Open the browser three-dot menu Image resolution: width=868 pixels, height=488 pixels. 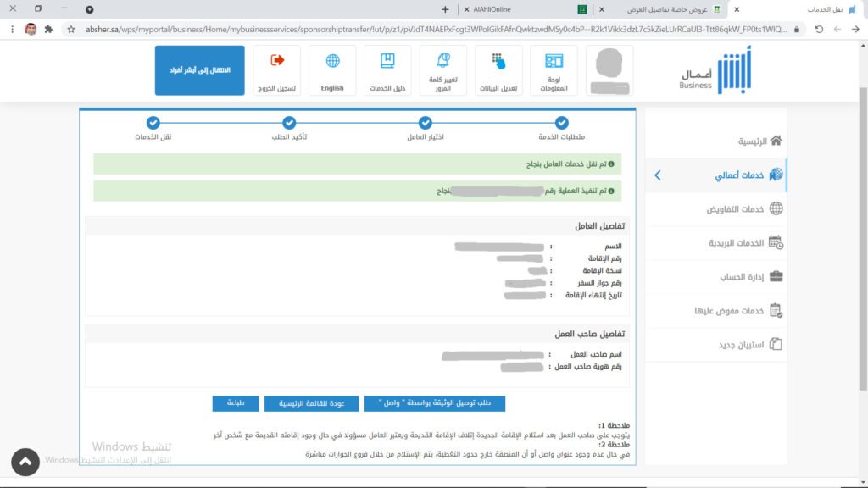pyautogui.click(x=11, y=28)
